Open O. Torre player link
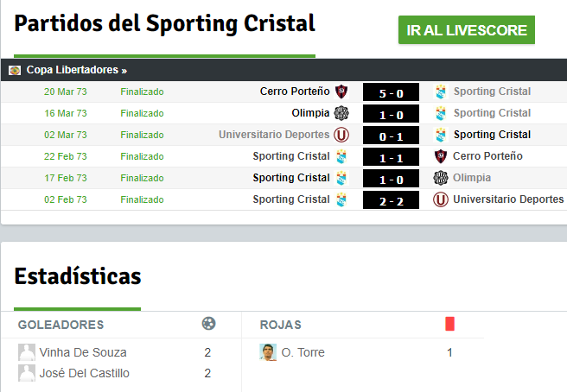This screenshot has width=567, height=392. tap(303, 352)
